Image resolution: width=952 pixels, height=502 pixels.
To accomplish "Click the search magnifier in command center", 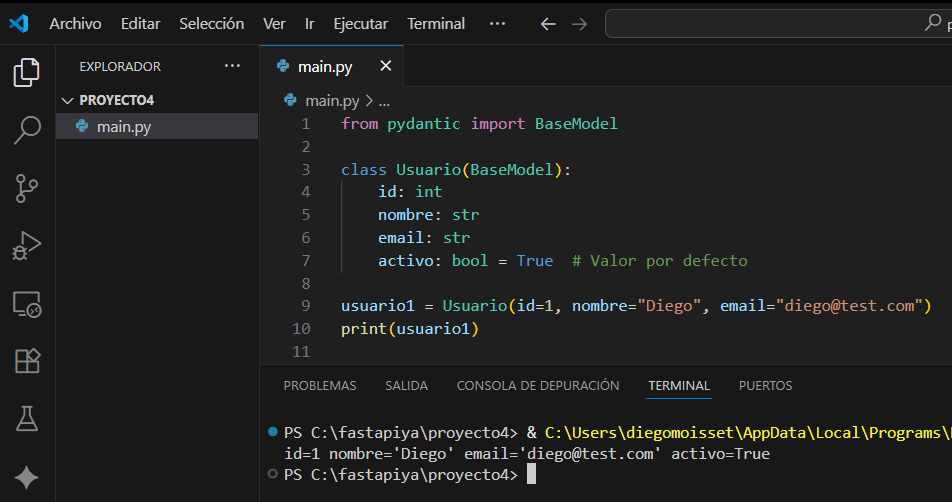I will 933,23.
